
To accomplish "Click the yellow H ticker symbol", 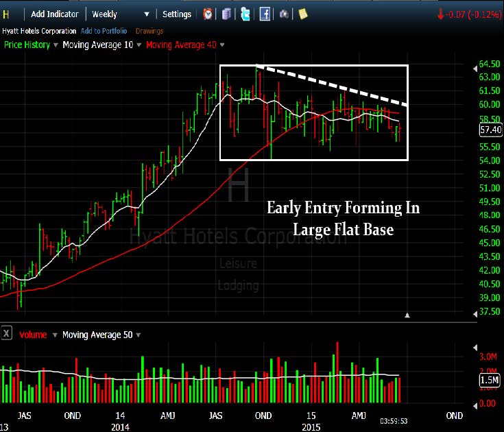I will tap(5, 14).
